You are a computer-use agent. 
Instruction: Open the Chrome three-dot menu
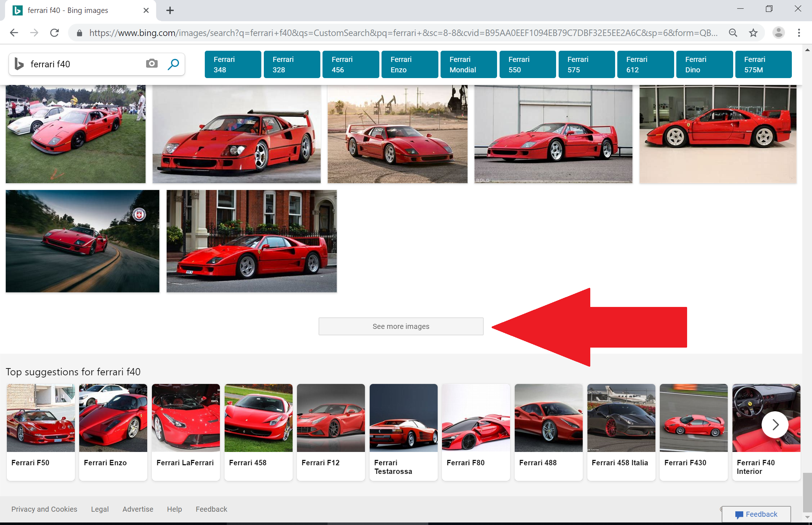click(x=799, y=33)
